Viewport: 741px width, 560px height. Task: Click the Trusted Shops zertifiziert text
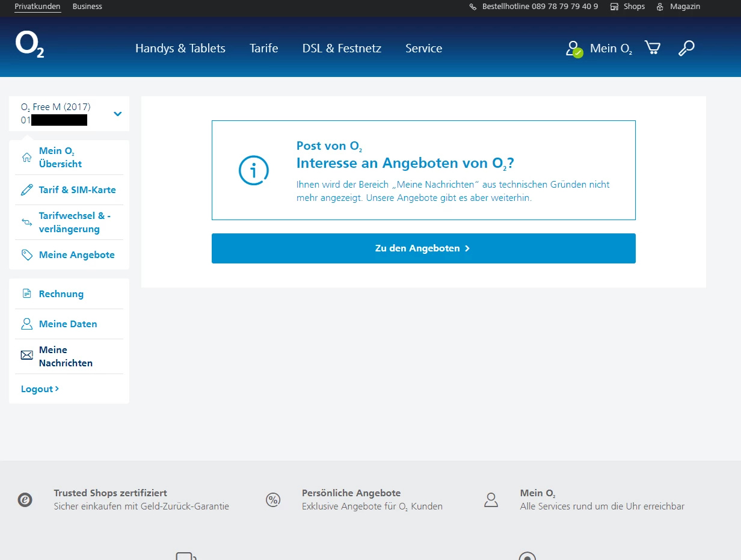pos(110,493)
